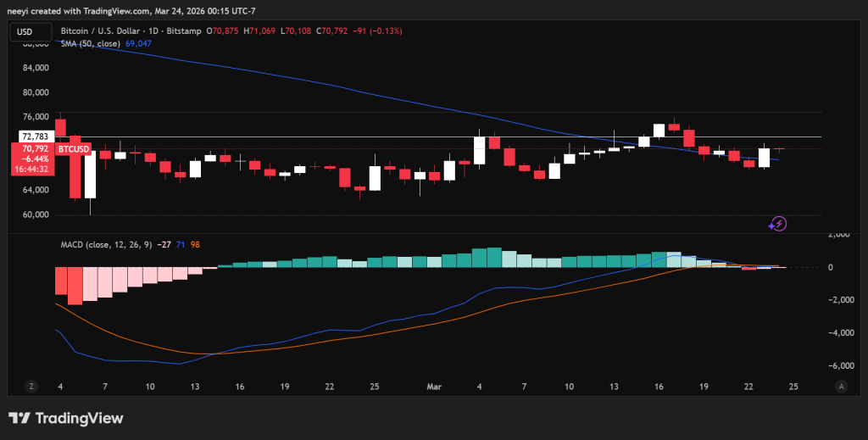The width and height of the screenshot is (868, 440).
Task: Click the A auto-scale button at bottom right
Action: click(840, 386)
